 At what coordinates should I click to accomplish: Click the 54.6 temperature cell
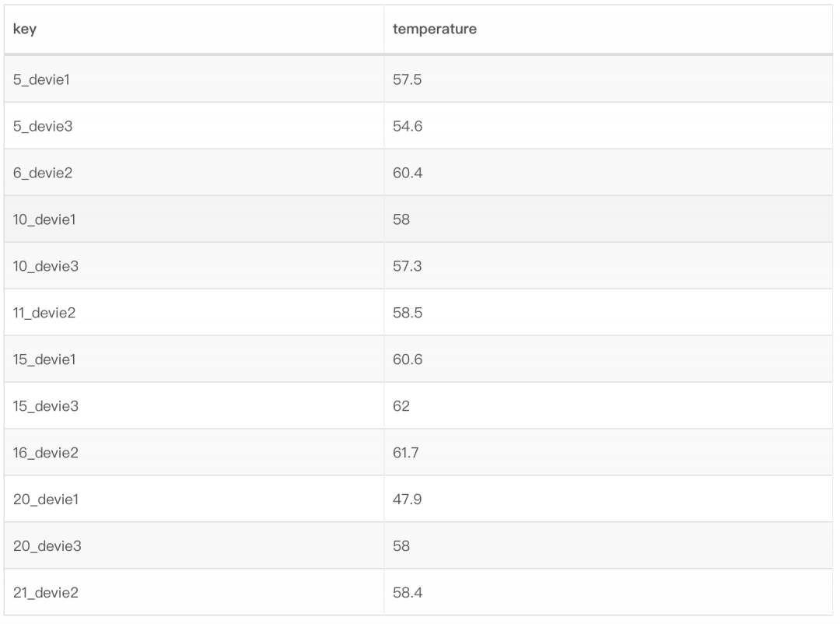pos(408,125)
